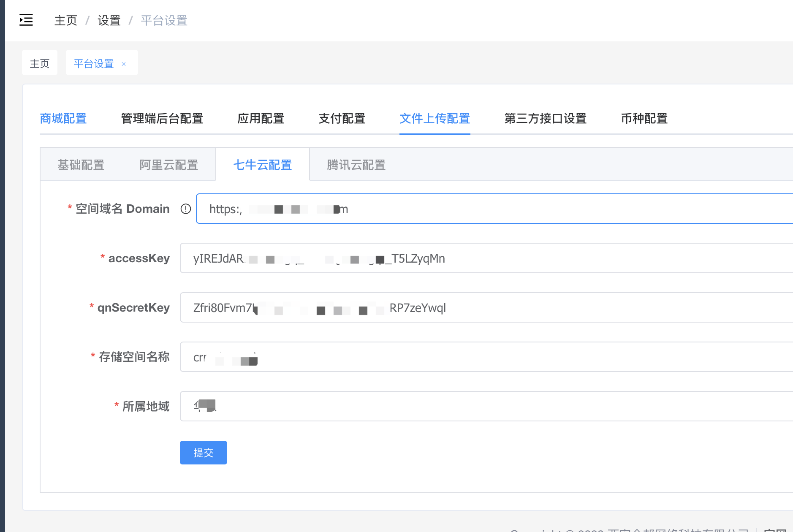Screen dimensions: 793x532
Task: Select the 七牛云配置 sub-tab
Action: [263, 165]
